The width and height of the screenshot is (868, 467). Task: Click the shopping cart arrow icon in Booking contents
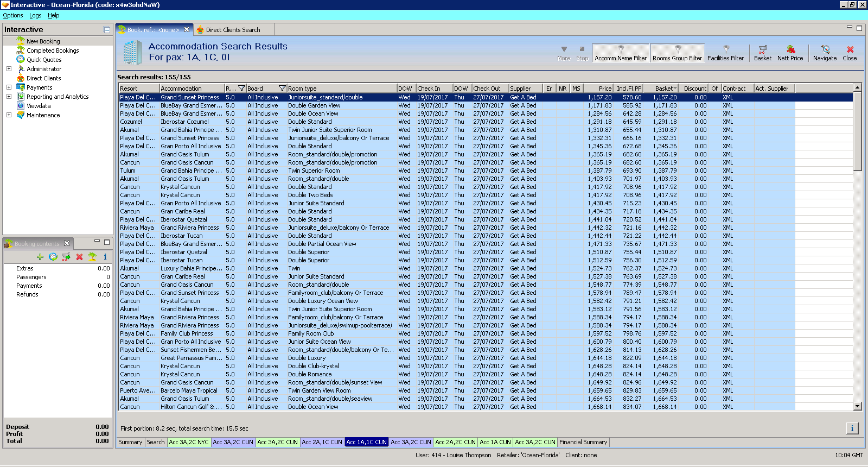[66, 257]
